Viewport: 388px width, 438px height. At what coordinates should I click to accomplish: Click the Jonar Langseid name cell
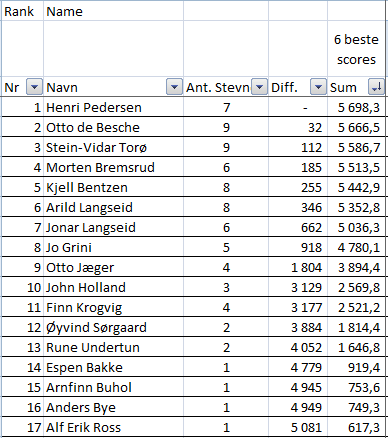pos(113,227)
